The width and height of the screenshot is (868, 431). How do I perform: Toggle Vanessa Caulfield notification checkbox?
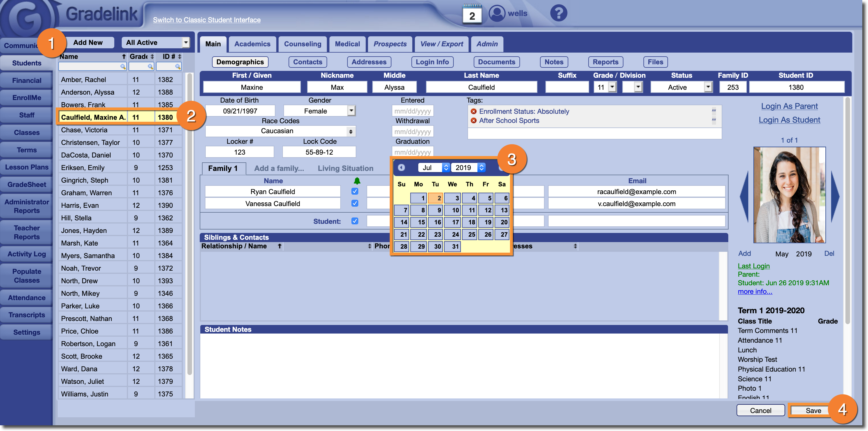355,203
